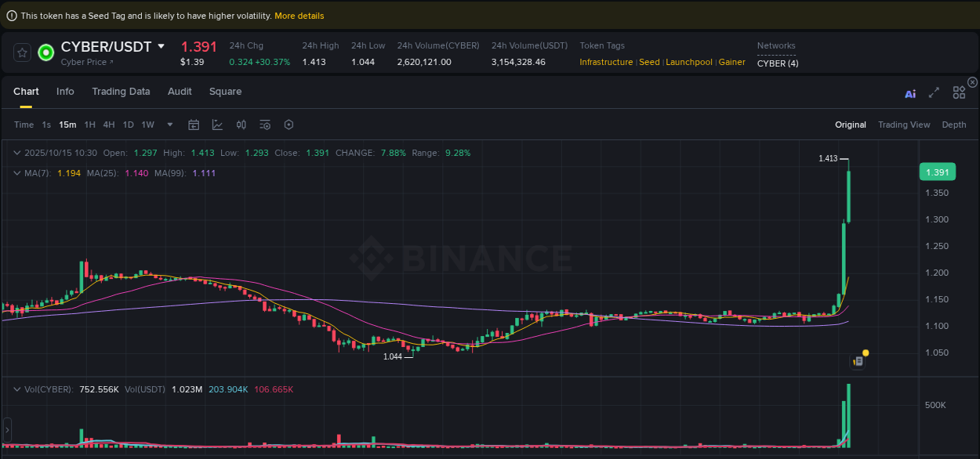This screenshot has height=459, width=980.
Task: Open the widgets grid icon near top right
Action: pos(959,92)
